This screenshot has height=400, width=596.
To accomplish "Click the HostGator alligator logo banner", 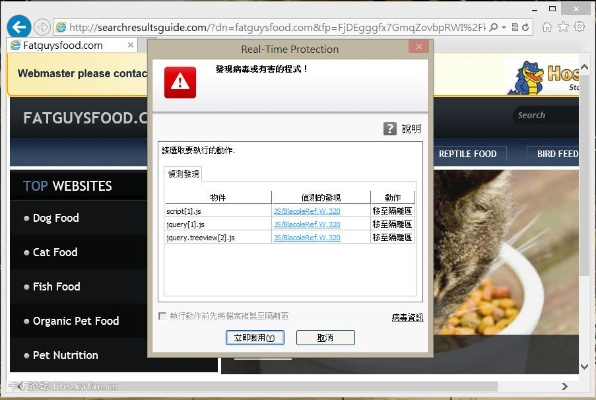I will coord(543,78).
